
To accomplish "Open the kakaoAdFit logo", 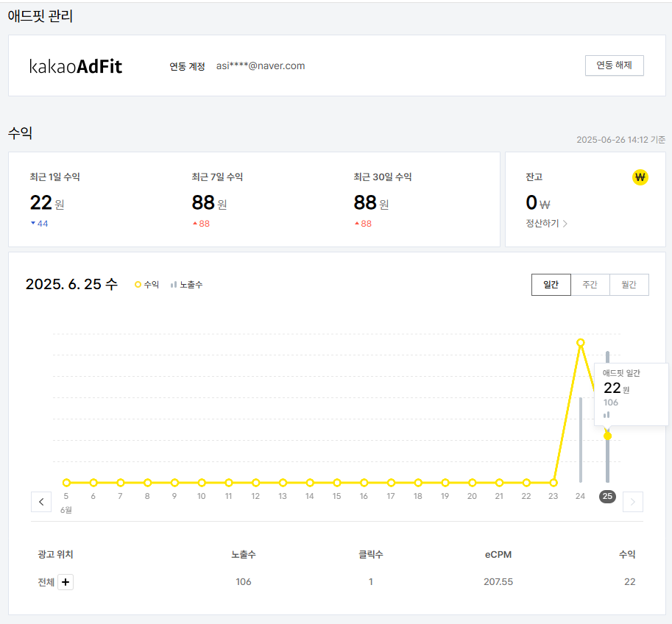I will 76,66.
